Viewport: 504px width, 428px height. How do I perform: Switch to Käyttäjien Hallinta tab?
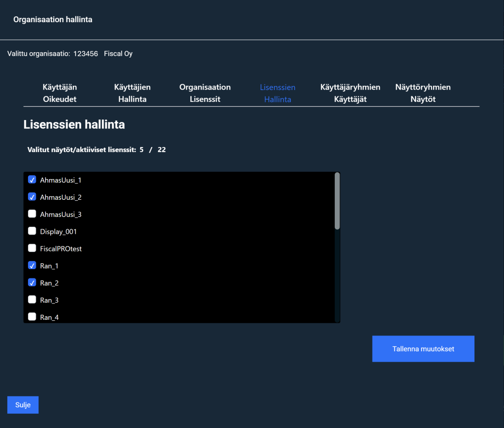(x=132, y=93)
